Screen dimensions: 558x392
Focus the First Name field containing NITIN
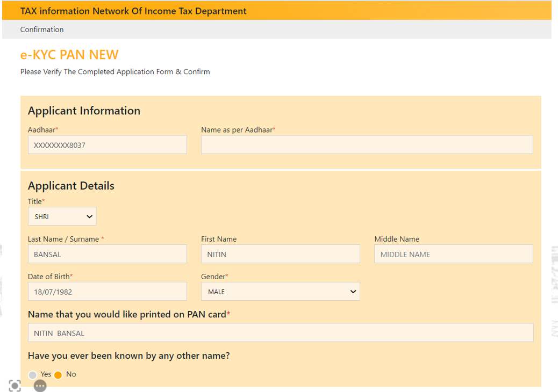click(281, 254)
